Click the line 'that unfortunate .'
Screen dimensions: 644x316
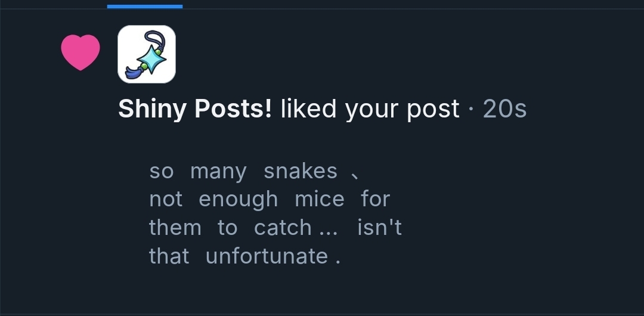[244, 256]
